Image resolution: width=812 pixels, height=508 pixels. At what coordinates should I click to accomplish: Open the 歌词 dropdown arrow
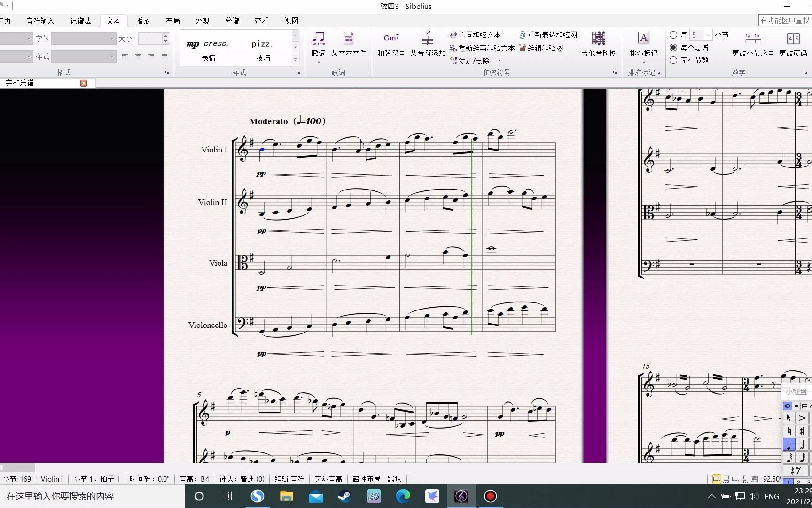[x=319, y=62]
